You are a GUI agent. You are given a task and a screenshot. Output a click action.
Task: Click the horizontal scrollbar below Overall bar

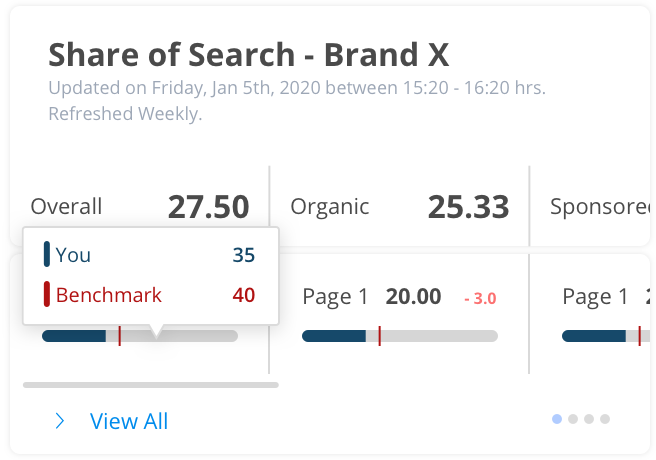150,384
